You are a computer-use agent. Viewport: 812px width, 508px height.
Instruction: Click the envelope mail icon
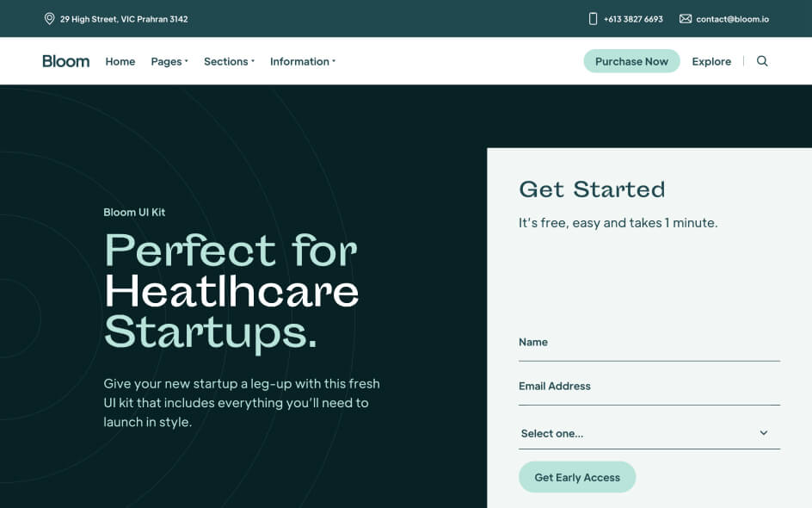pos(686,19)
